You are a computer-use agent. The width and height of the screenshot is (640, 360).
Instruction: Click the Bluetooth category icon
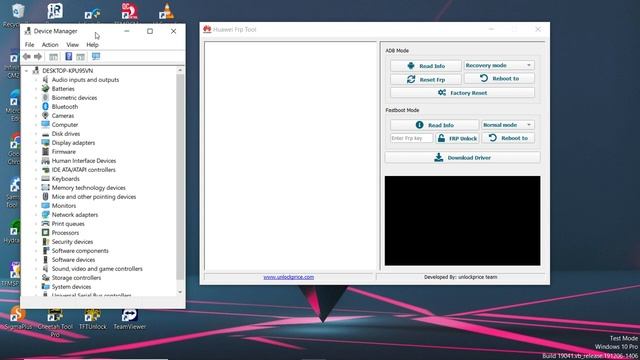45,107
